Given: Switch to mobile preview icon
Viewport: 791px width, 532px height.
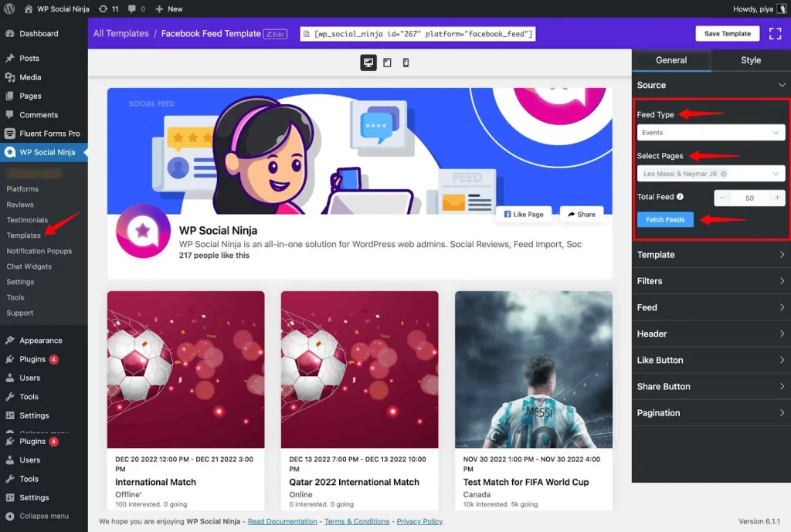Looking at the screenshot, I should (406, 63).
